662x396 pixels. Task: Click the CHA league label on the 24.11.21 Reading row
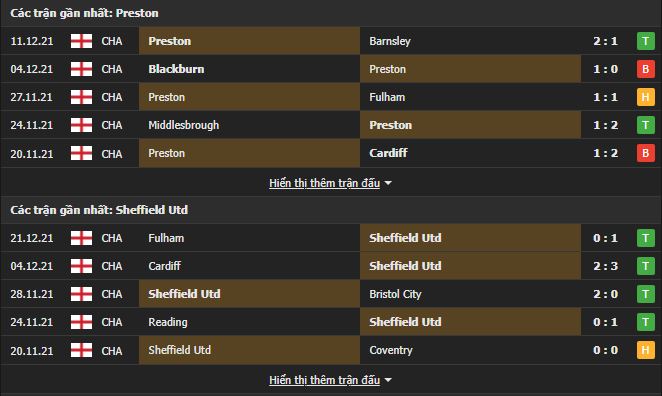click(112, 322)
